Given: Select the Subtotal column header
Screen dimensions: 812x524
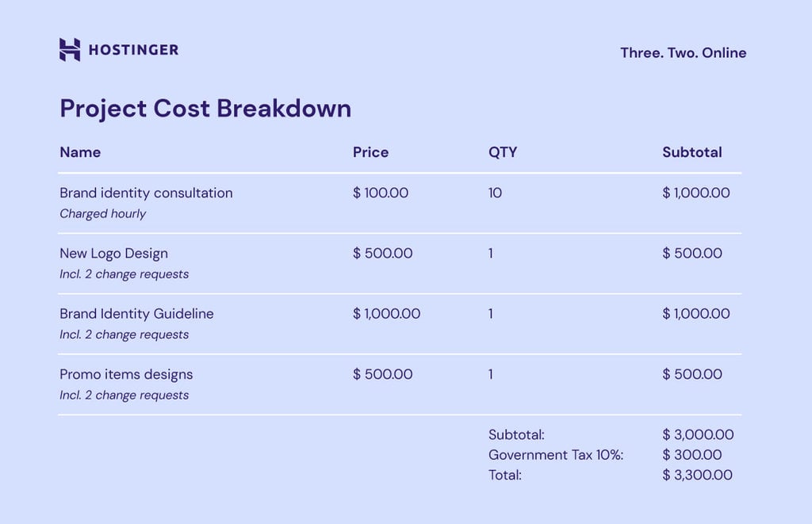Looking at the screenshot, I should pos(691,152).
